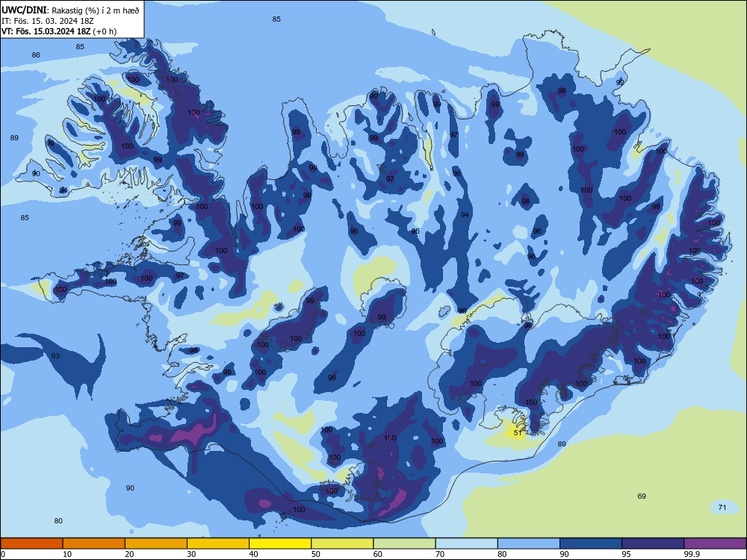Pick the 60–70 light green legend swatch
Screen dimensions: 747x560
[x=404, y=544]
